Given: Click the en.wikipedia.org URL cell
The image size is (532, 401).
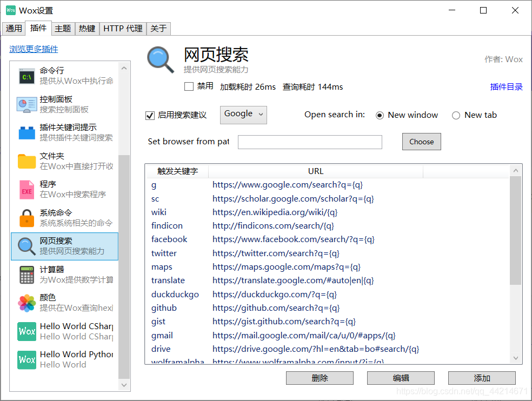Looking at the screenshot, I should (x=275, y=212).
